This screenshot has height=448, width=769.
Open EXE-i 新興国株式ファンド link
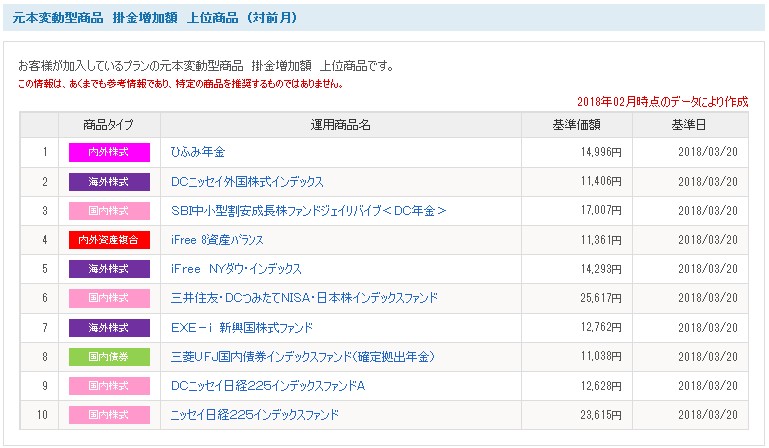pos(242,327)
